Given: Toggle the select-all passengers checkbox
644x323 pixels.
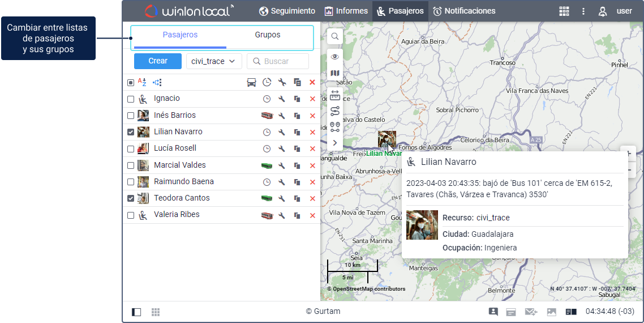Looking at the screenshot, I should tap(131, 83).
